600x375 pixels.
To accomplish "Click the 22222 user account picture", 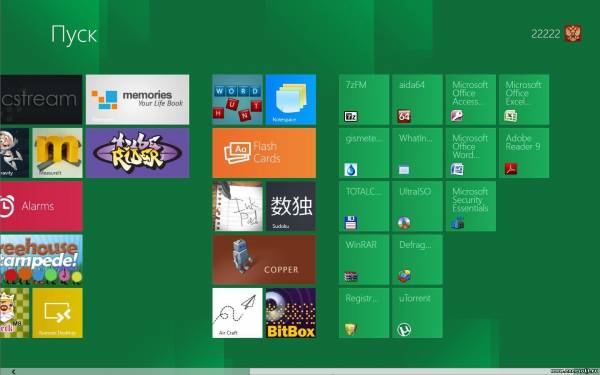I will pos(573,34).
